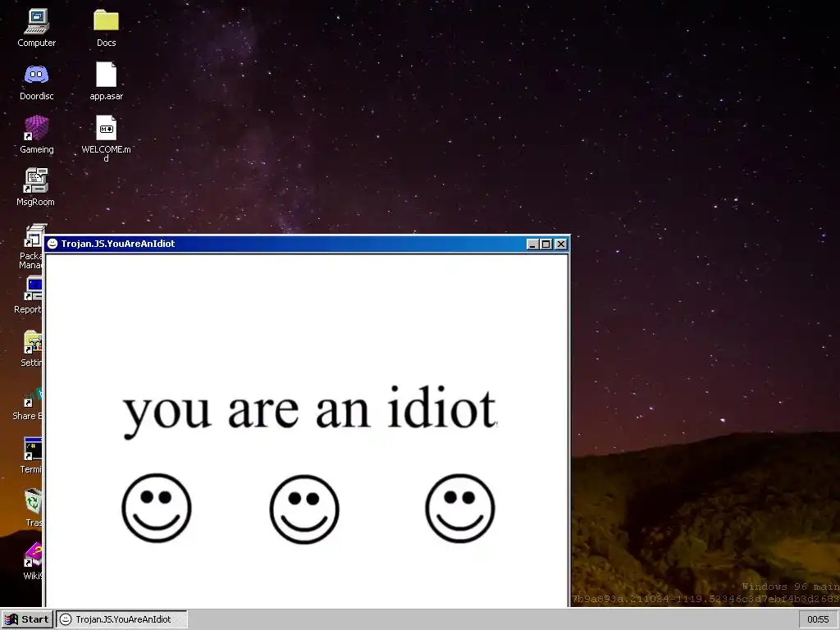Open the WELCOME.md file icon
This screenshot has width=840, height=630.
(x=106, y=128)
